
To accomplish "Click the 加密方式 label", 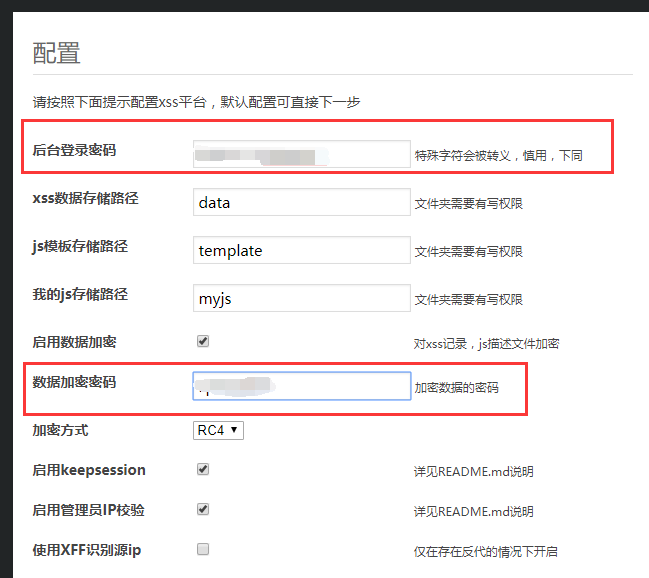I will (60, 430).
